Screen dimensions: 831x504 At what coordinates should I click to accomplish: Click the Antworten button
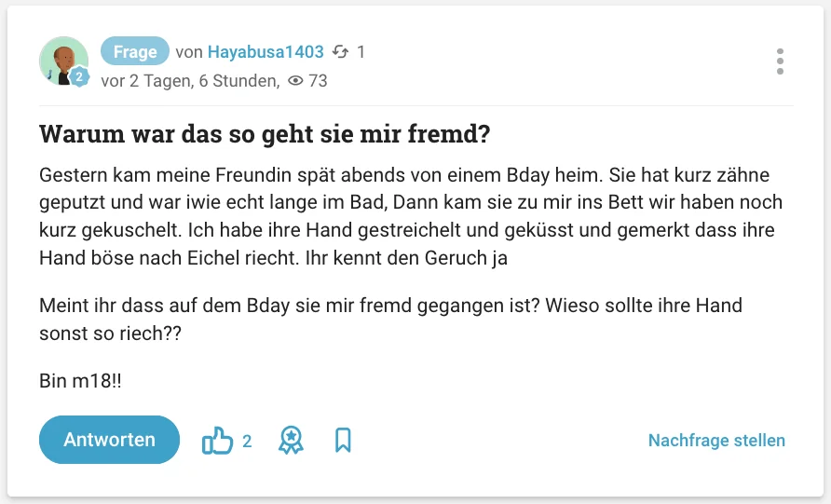pyautogui.click(x=109, y=440)
